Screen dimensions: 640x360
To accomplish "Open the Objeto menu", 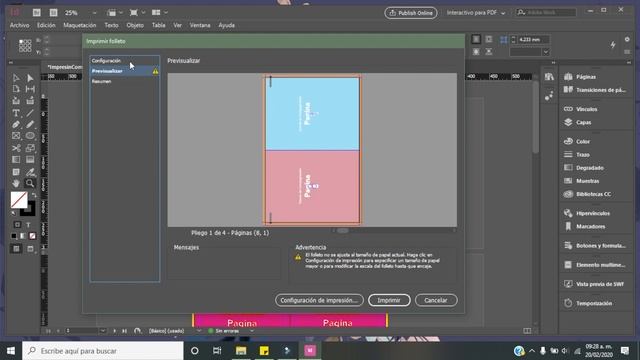I will click(135, 25).
